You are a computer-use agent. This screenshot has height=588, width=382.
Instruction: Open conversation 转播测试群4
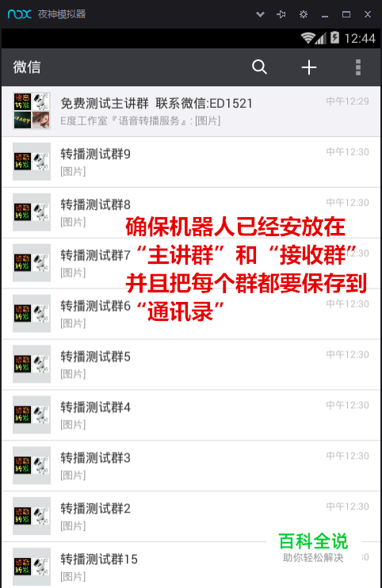coord(191,415)
